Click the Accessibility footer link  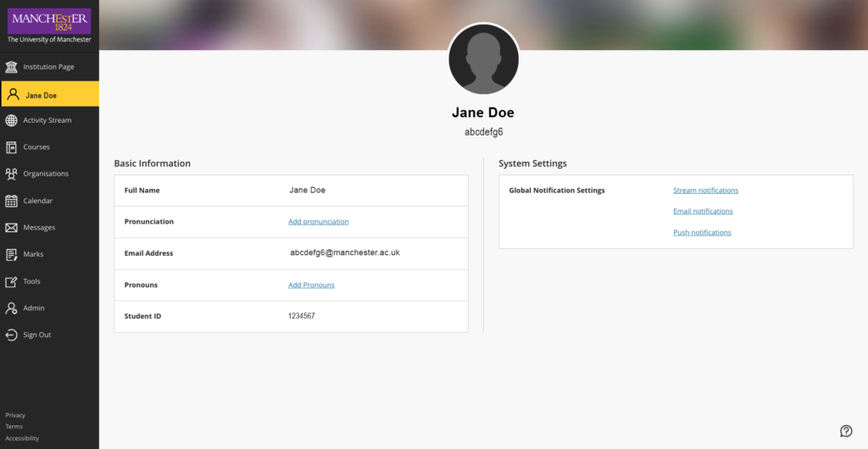22,439
